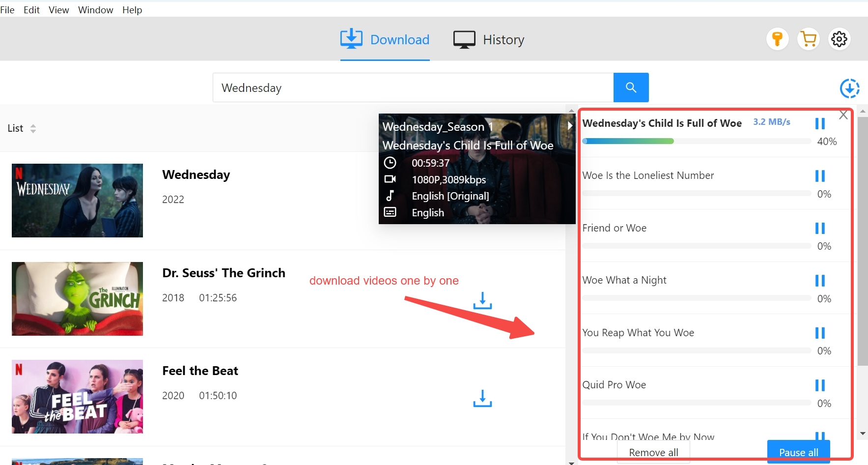Click the 3.2 MB/s speed label

[x=772, y=122]
